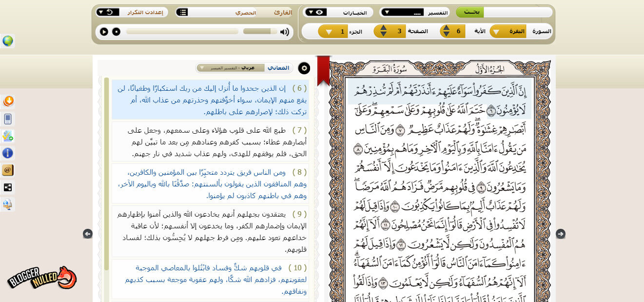Open the gear settings for meanings panel
Viewport: 644px width, 302px height.
304,68
